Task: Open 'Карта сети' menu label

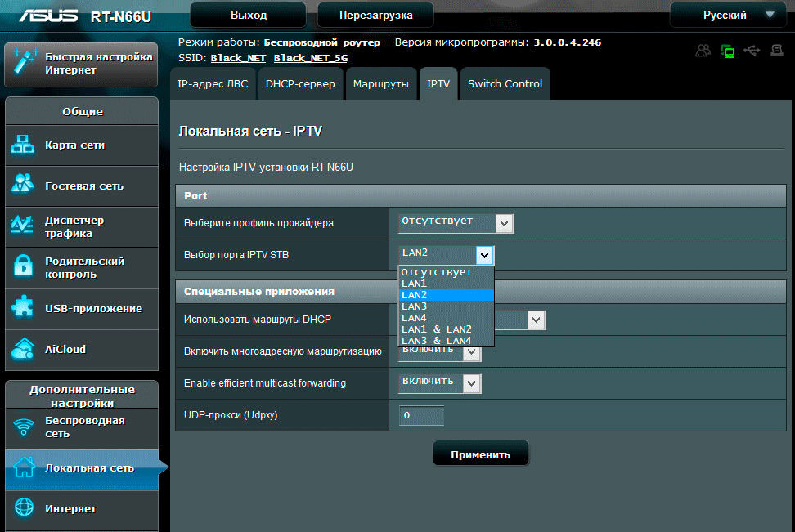Action: [x=75, y=145]
